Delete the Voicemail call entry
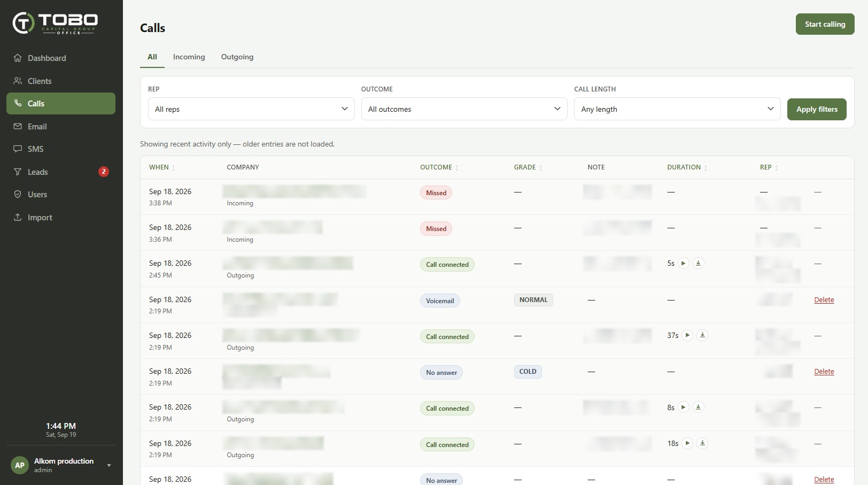 tap(824, 300)
